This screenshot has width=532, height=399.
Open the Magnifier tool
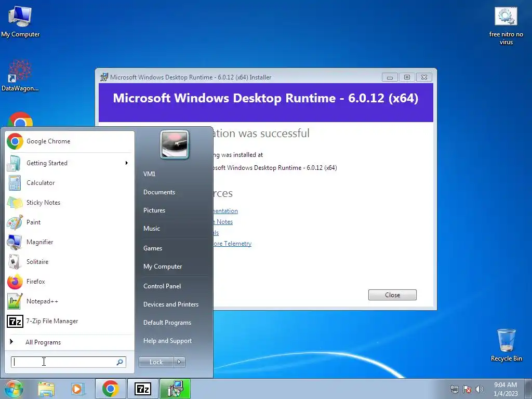coord(69,242)
